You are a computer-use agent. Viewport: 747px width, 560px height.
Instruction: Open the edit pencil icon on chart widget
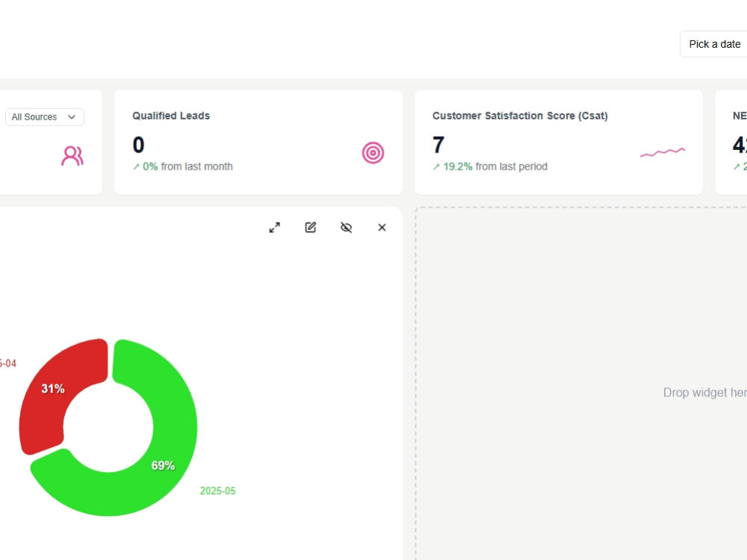point(310,227)
